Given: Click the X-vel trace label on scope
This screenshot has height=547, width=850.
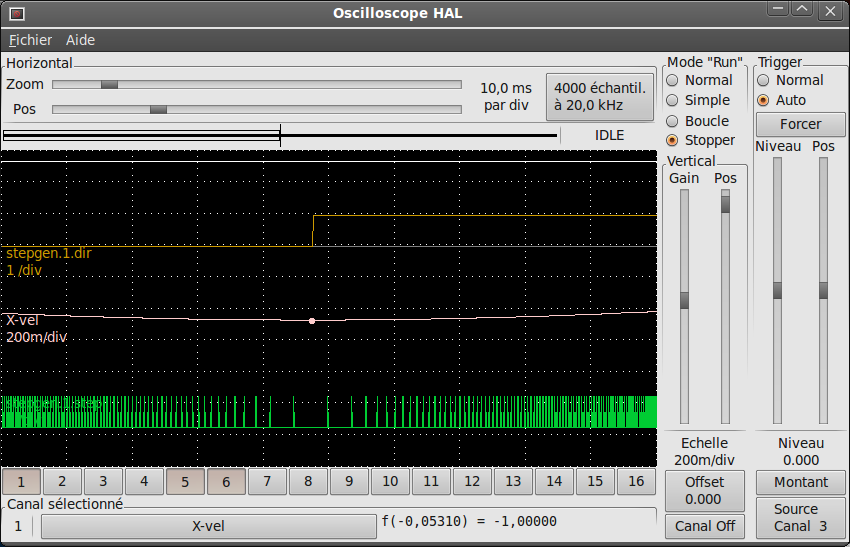Looking at the screenshot, I should tap(22, 320).
